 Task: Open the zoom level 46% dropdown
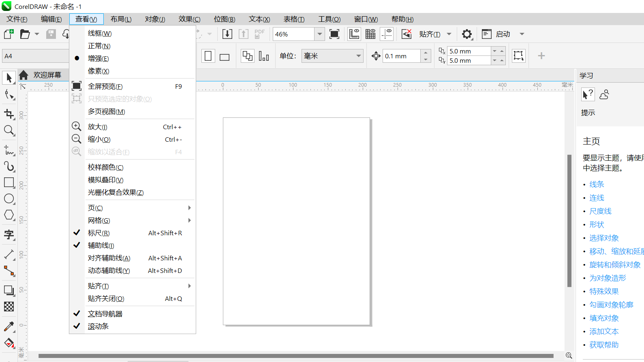(319, 34)
